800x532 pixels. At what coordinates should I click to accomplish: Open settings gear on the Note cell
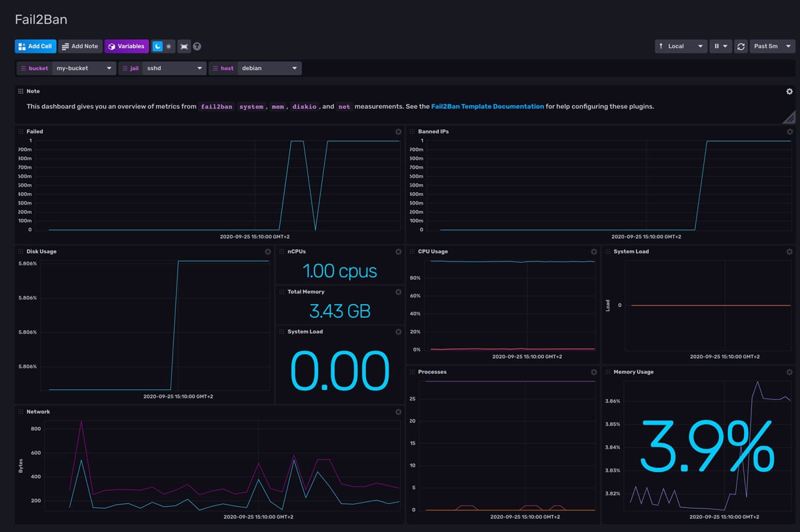(789, 91)
